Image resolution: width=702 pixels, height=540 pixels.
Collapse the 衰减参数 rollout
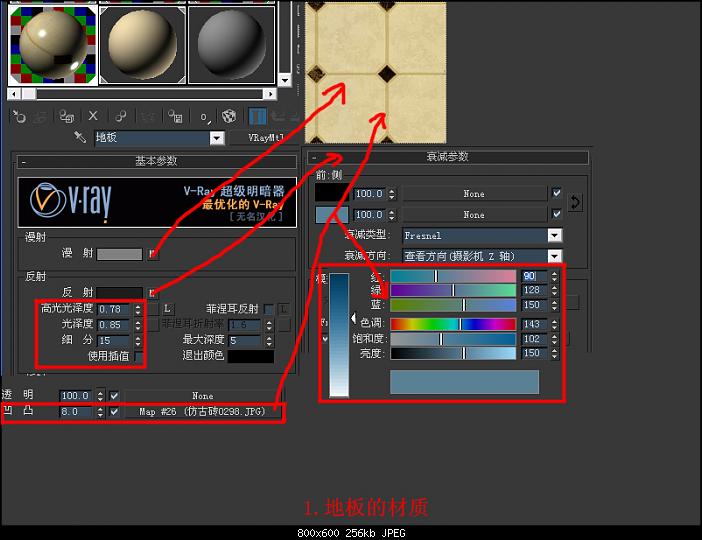448,157
